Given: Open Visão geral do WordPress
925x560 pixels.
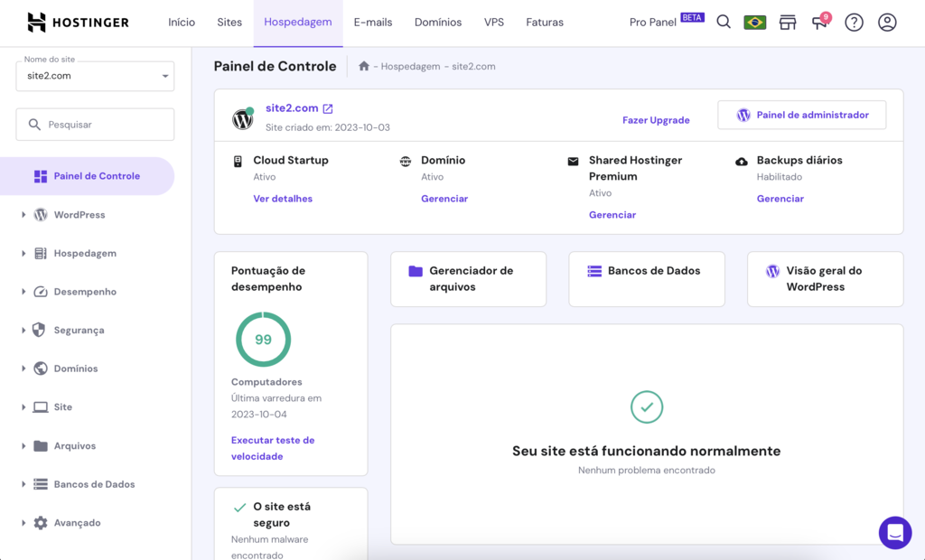Looking at the screenshot, I should [824, 279].
